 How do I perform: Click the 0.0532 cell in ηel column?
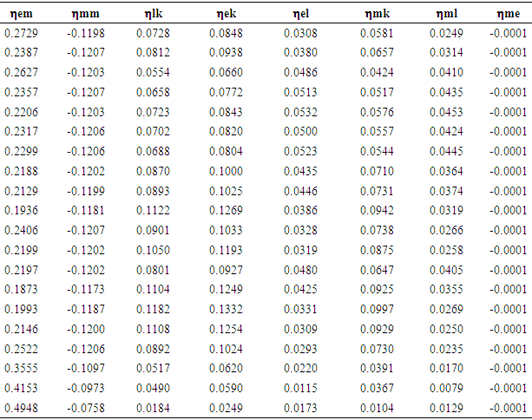[x=301, y=111]
